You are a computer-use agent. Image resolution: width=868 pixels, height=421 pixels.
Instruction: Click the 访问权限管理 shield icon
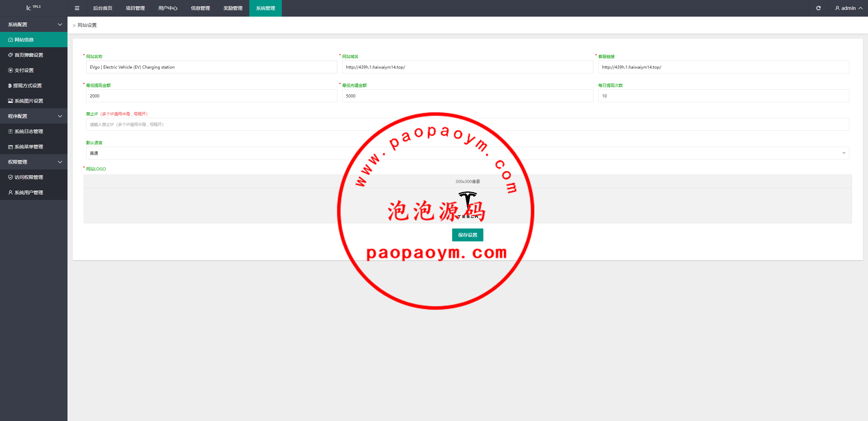(x=11, y=177)
